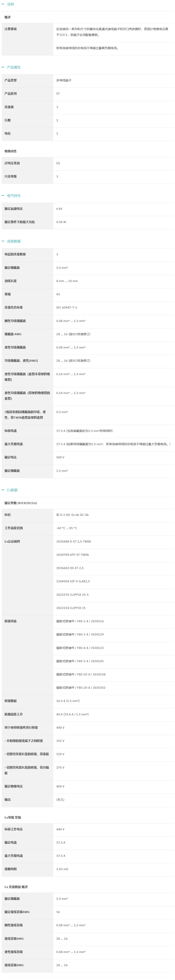175x980 pixels.
Task: Click accessory 3022276 CLIPFIX 35-5
Action: tap(72, 595)
